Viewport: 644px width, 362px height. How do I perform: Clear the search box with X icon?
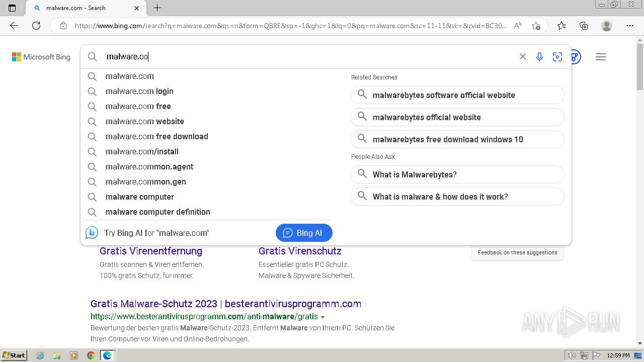[523, 57]
